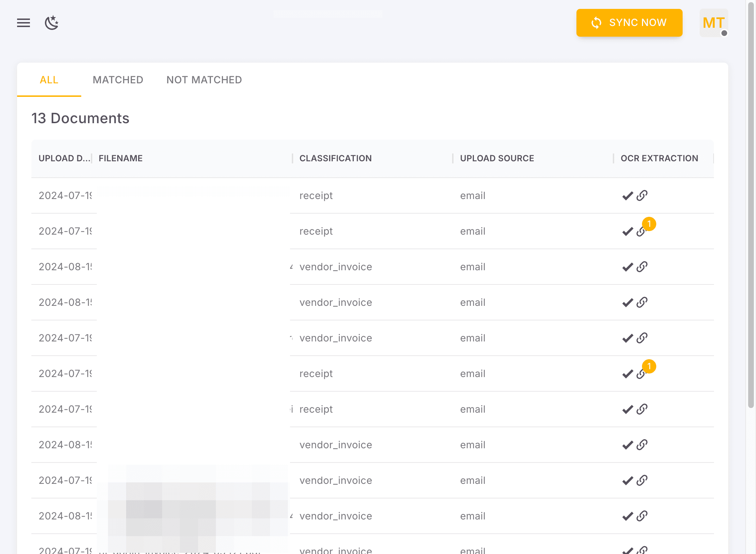Open the badge showing 1 near the sixth row
Image resolution: width=756 pixels, height=554 pixels.
coord(649,366)
